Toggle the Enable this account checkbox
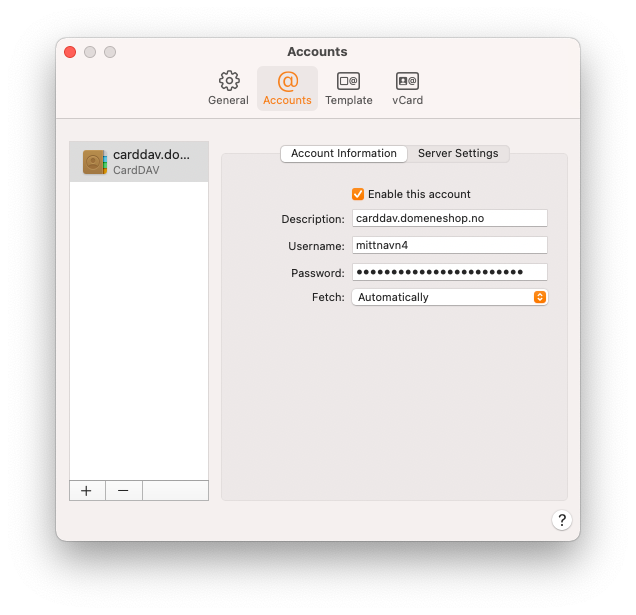636x615 pixels. (358, 194)
